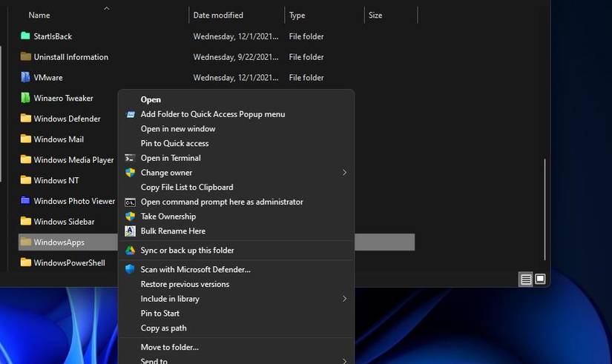Collapse sort arrow above Name column
The height and width of the screenshot is (364, 612).
point(107,8)
